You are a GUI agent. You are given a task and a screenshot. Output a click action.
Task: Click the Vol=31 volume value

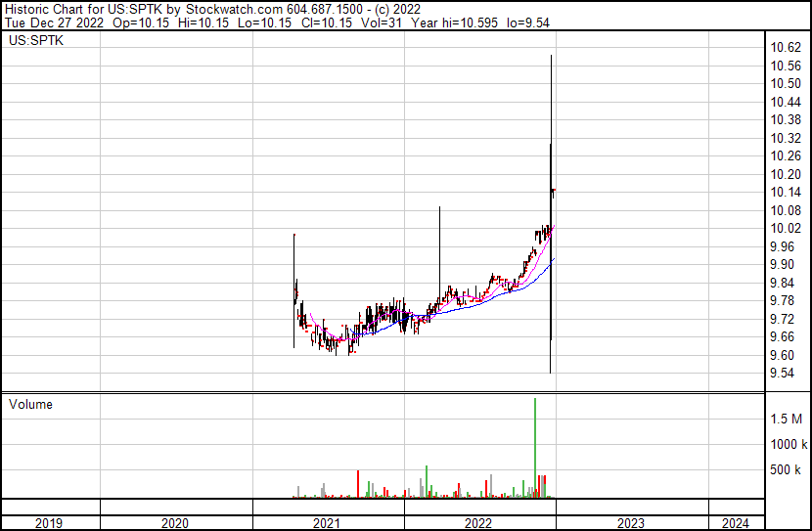382,22
